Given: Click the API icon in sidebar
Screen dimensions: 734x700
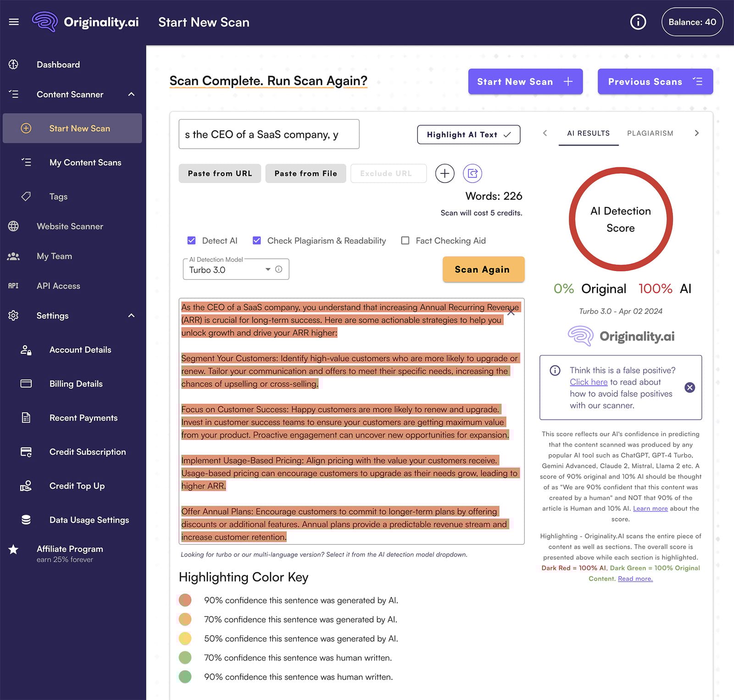Looking at the screenshot, I should click(13, 286).
